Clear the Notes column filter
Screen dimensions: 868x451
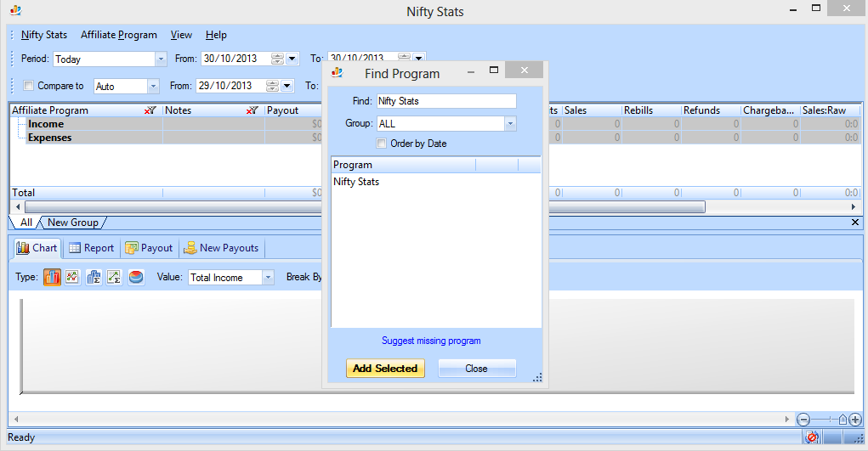[x=252, y=110]
